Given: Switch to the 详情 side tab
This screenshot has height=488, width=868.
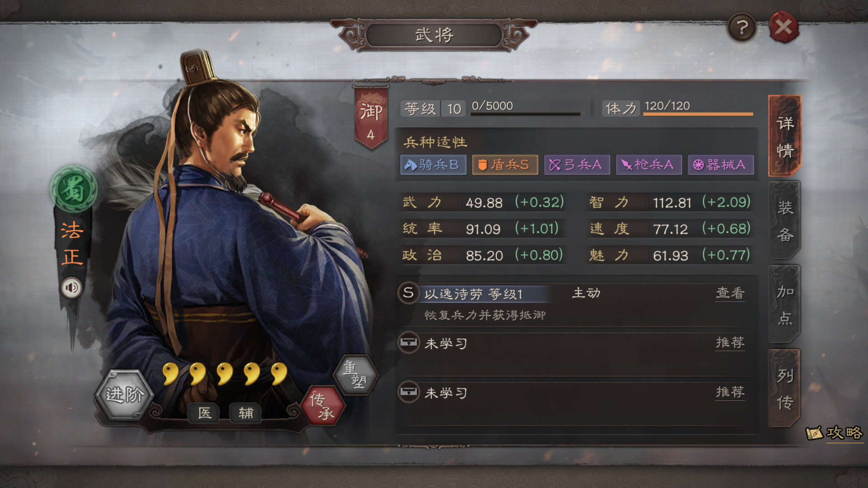Looking at the screenshot, I should (x=785, y=136).
